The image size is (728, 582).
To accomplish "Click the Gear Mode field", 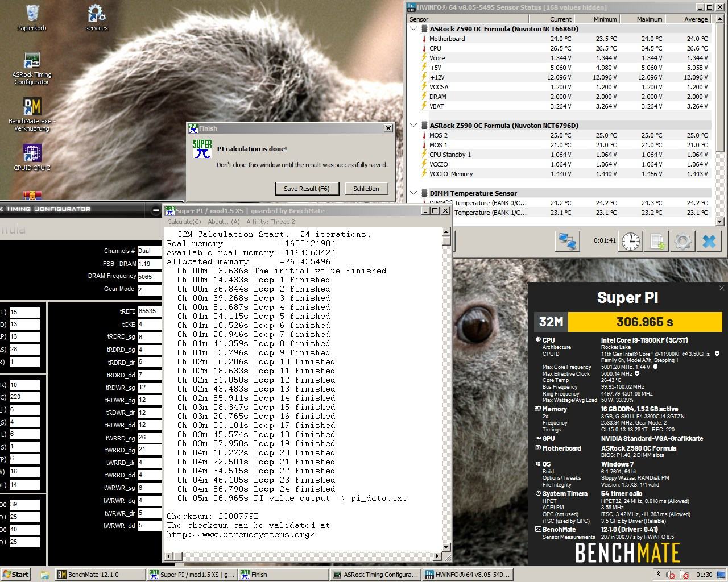I will (x=149, y=289).
